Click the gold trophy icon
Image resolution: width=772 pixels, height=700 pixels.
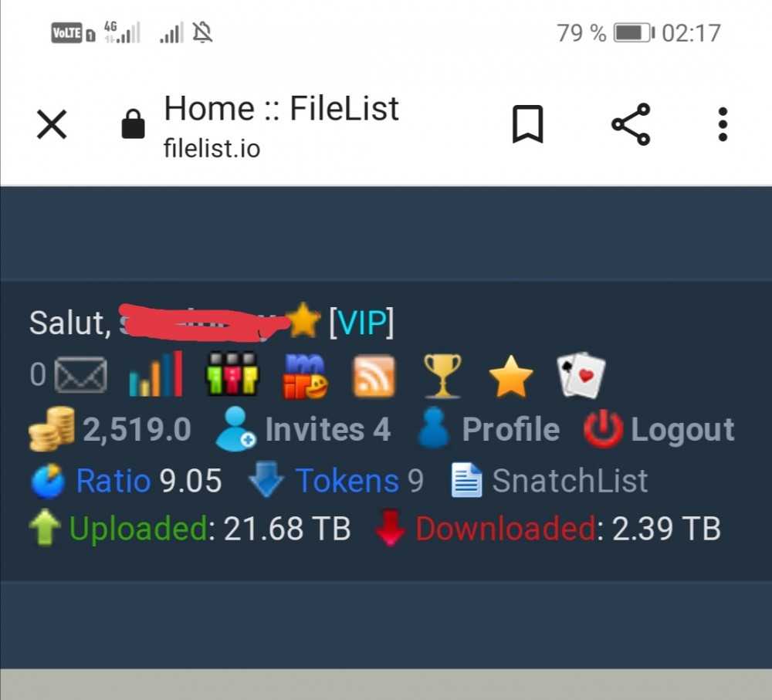[x=442, y=376]
